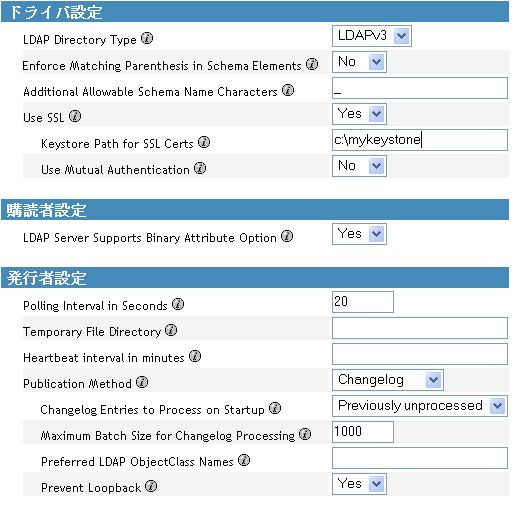Show info for Polling Interval in Seconds

[178, 304]
